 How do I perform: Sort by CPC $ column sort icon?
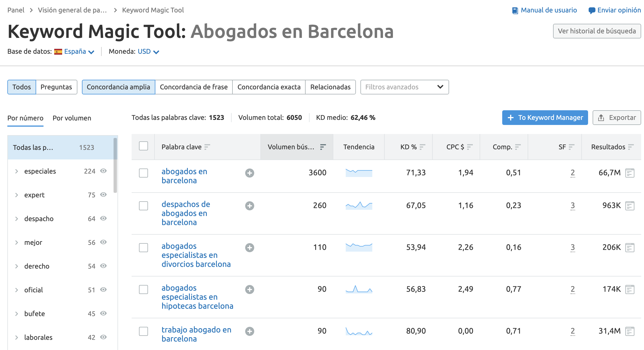pyautogui.click(x=470, y=147)
